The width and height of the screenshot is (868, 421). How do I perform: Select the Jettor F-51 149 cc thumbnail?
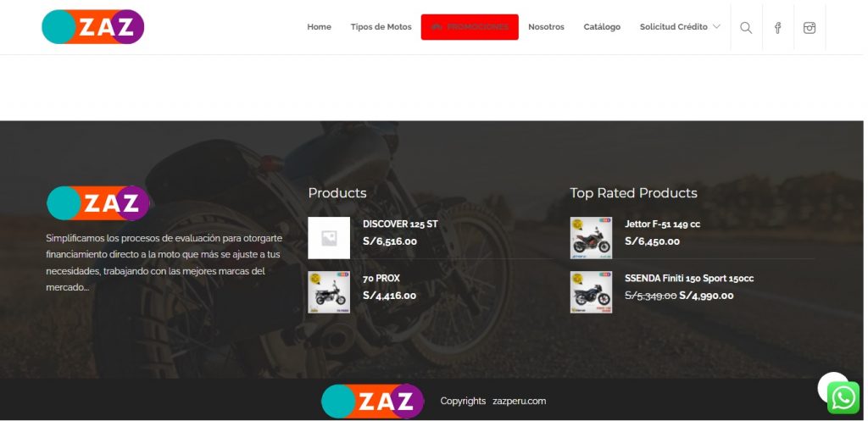tap(591, 238)
